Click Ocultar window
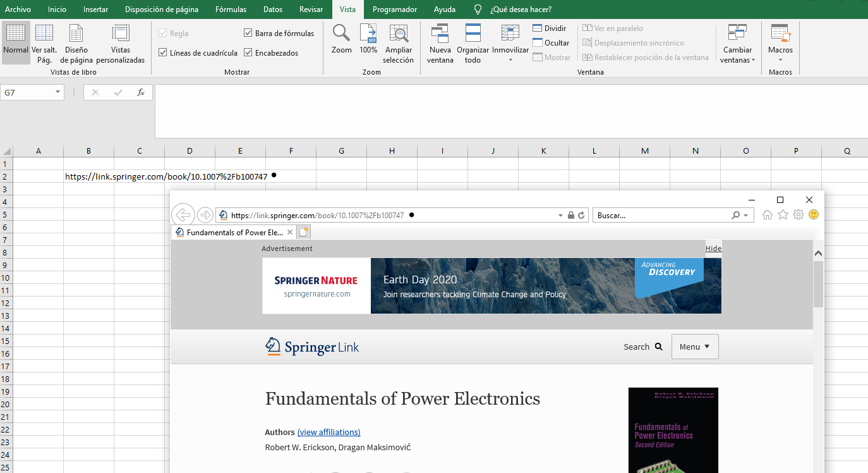868x473 pixels. [x=551, y=43]
